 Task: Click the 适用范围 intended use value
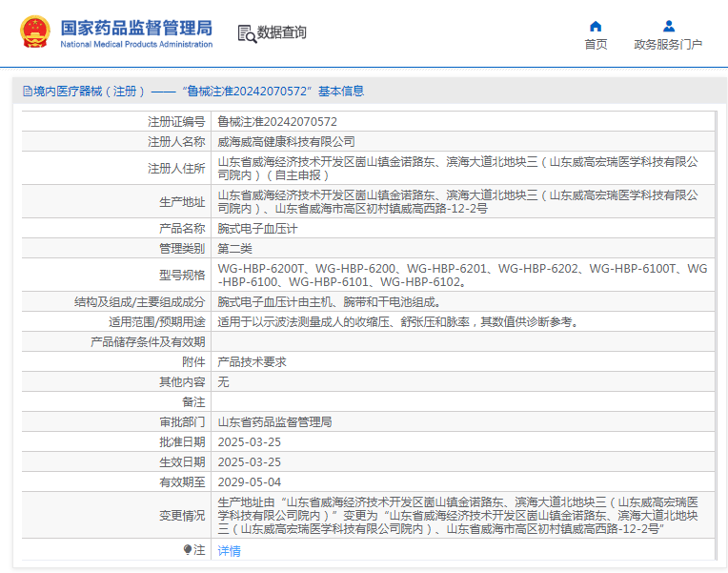coord(398,322)
